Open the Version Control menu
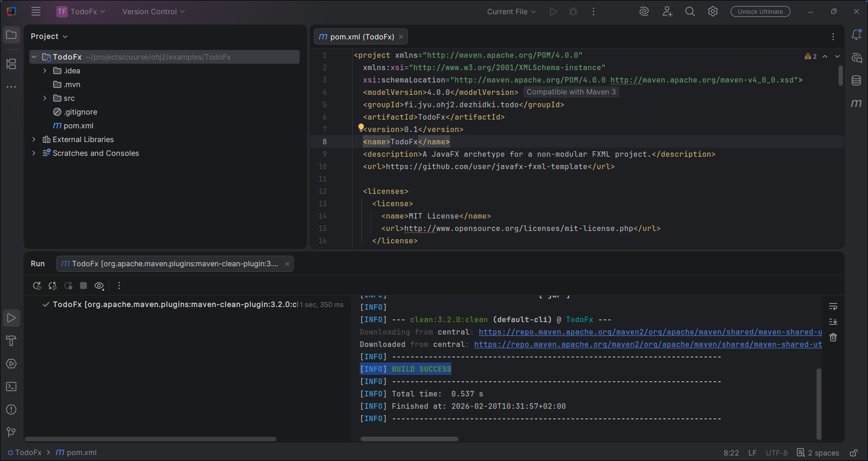 point(153,12)
